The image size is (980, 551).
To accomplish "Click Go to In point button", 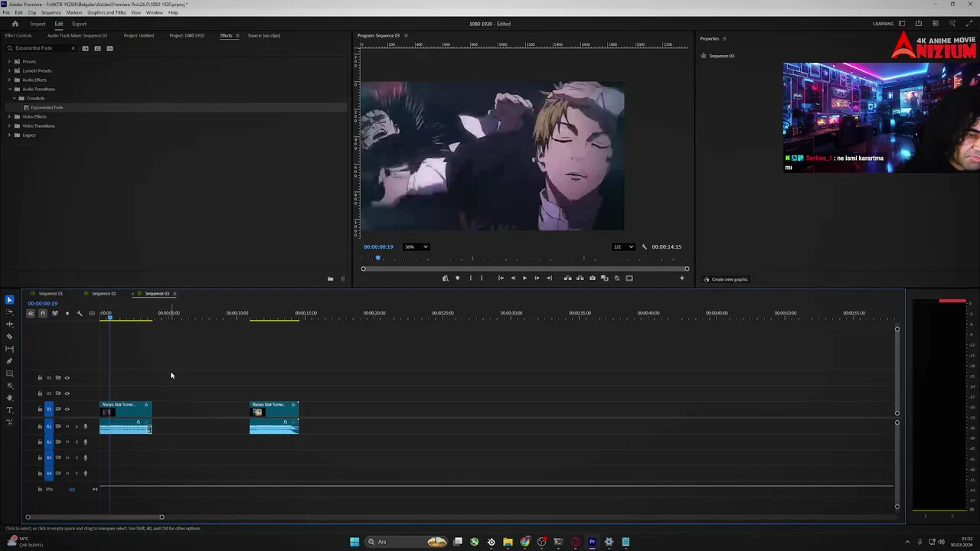I will pos(501,278).
